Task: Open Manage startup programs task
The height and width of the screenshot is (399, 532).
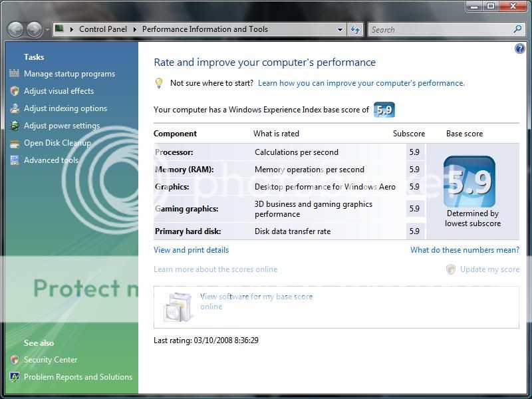Action: pyautogui.click(x=69, y=74)
